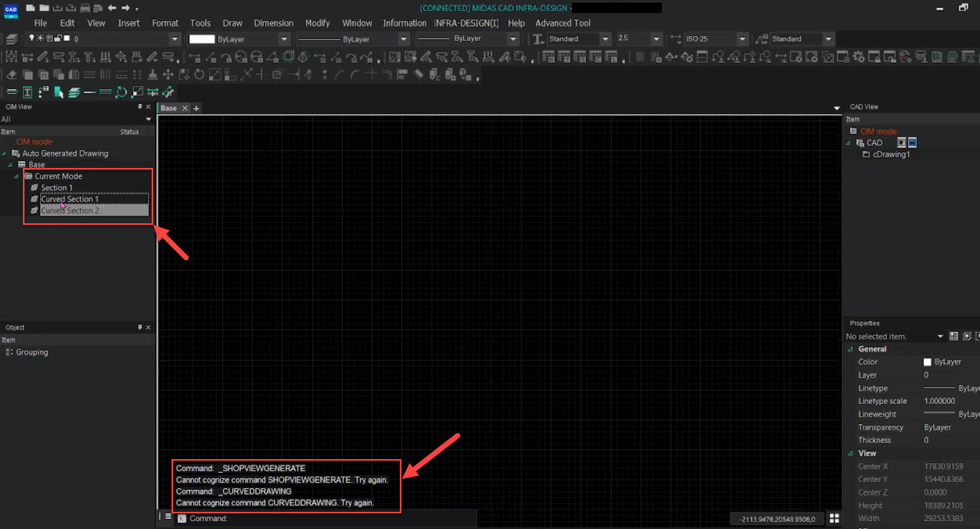980x529 pixels.
Task: Open the No selected item dropdown
Action: tap(940, 336)
